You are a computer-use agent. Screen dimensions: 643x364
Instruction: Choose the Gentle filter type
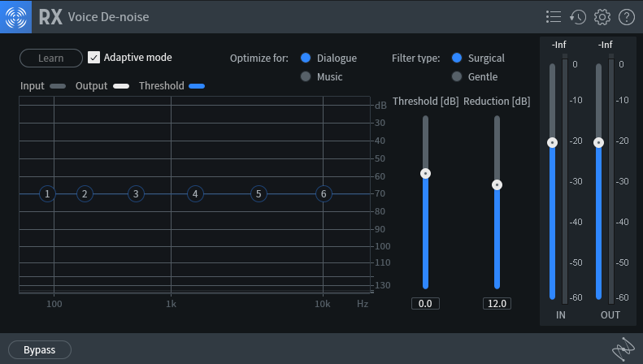point(457,76)
